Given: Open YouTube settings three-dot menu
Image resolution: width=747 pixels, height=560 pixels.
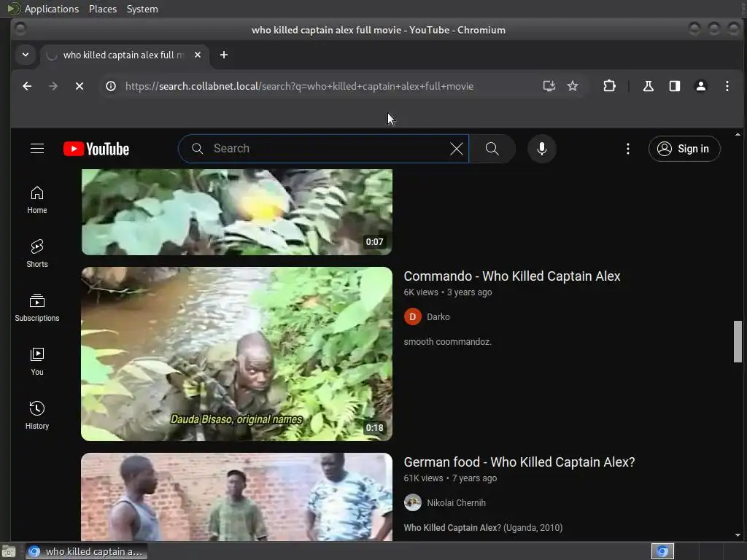Looking at the screenshot, I should 628,149.
